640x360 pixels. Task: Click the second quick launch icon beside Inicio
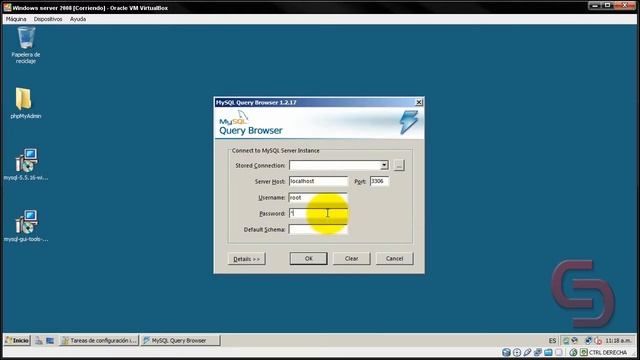pyautogui.click(x=50, y=340)
